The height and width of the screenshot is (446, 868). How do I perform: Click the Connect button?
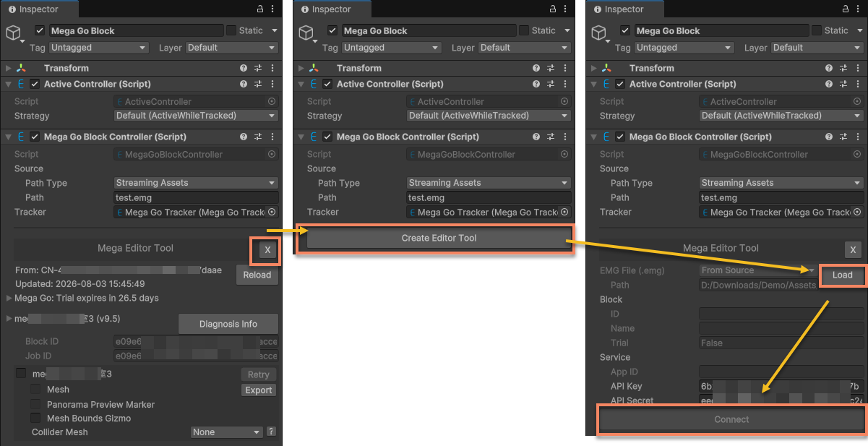pos(732,419)
